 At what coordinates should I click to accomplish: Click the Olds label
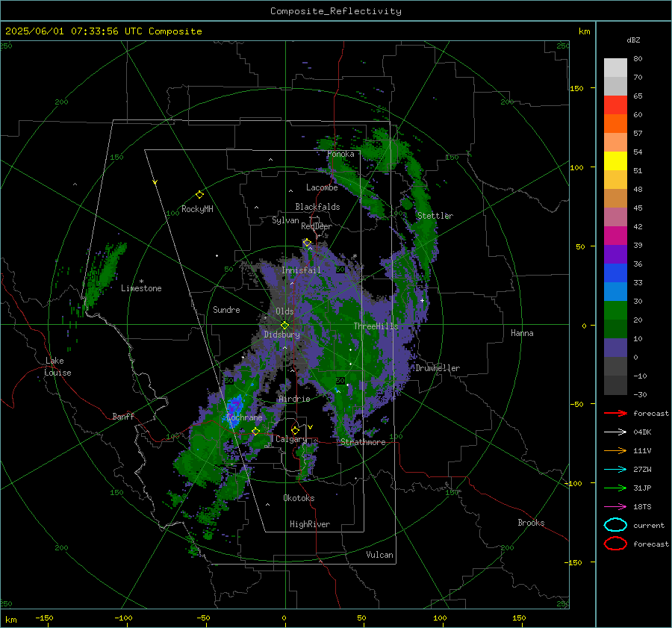tap(284, 311)
